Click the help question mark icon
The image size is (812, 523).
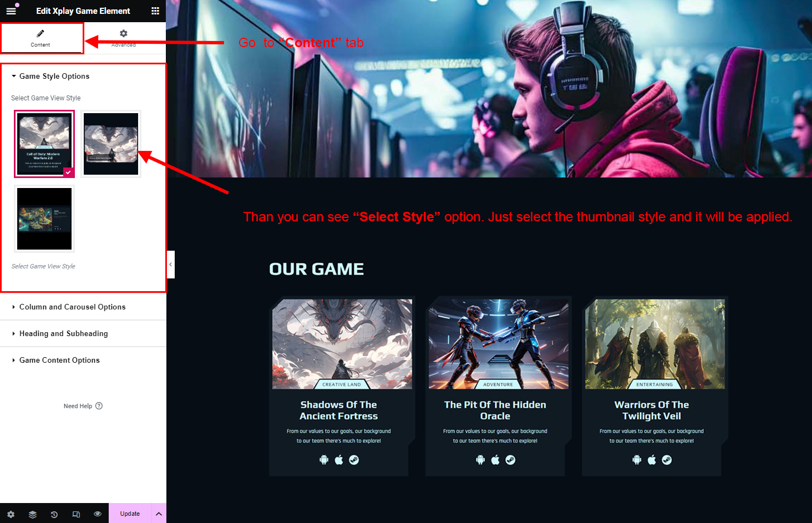[x=99, y=406]
